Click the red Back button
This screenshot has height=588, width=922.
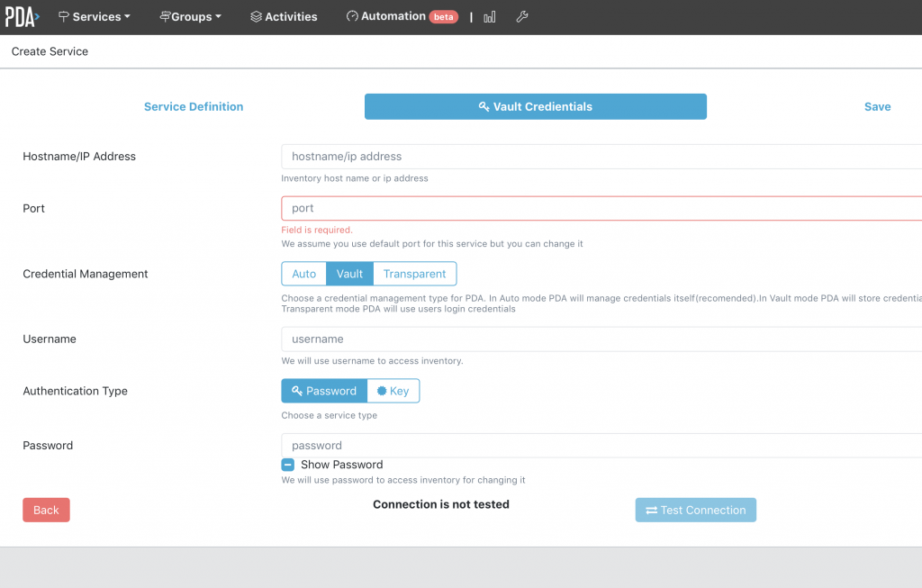pyautogui.click(x=47, y=510)
